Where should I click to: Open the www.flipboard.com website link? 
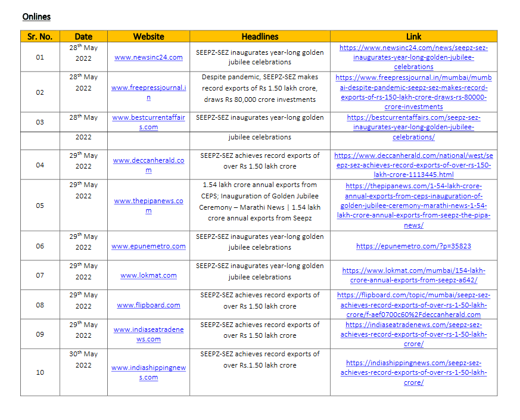pyautogui.click(x=148, y=305)
